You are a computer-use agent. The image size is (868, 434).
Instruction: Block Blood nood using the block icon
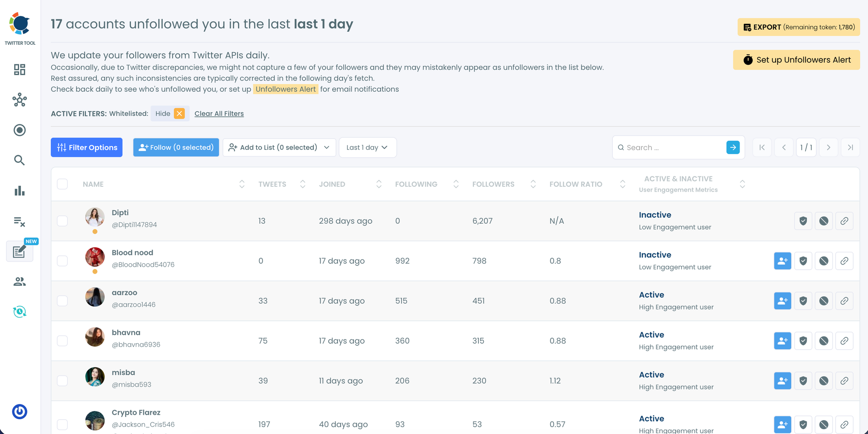[824, 261]
